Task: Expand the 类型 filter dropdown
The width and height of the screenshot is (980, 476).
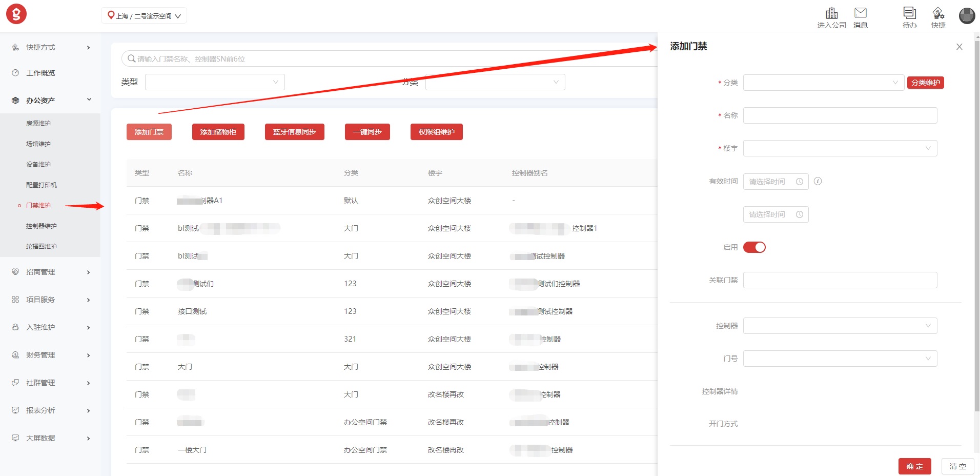Action: [x=215, y=82]
